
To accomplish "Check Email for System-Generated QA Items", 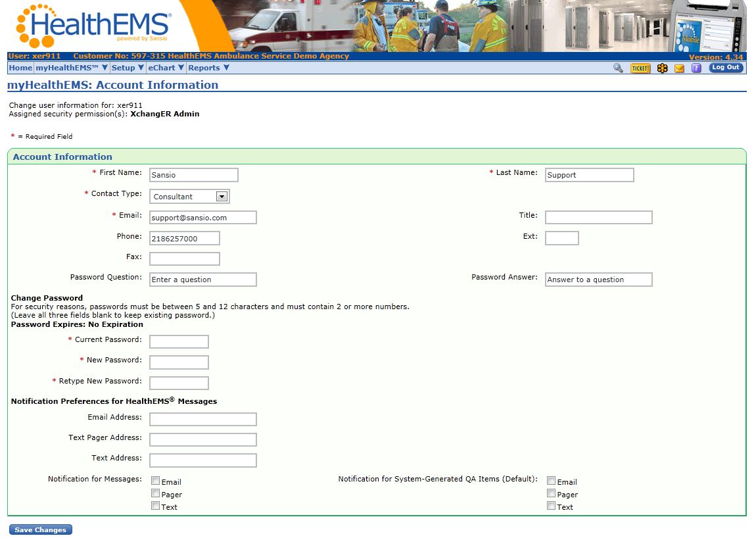I will click(552, 481).
